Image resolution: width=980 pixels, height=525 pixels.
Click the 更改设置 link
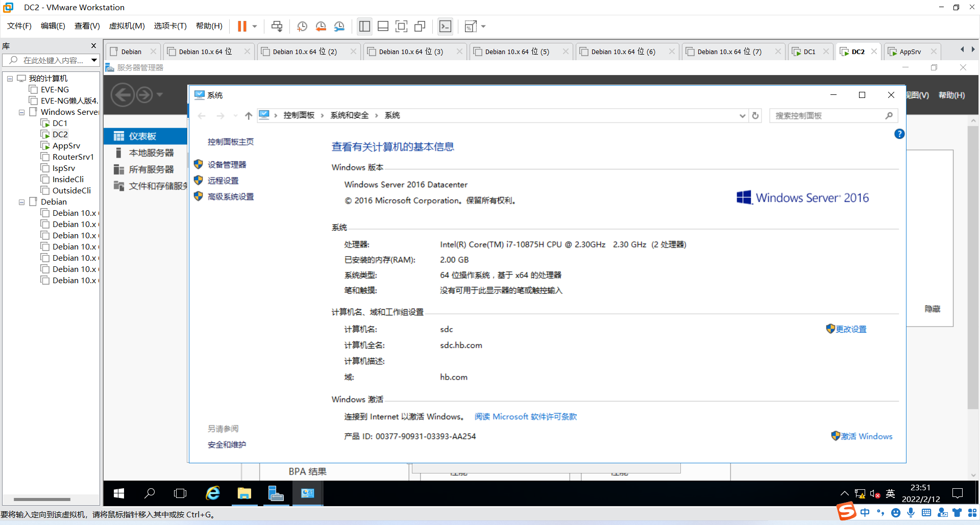click(x=851, y=329)
